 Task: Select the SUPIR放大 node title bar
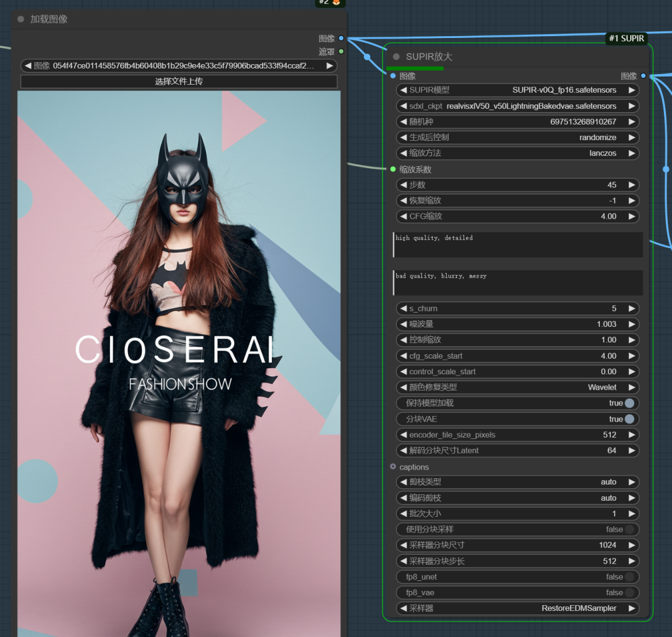517,57
